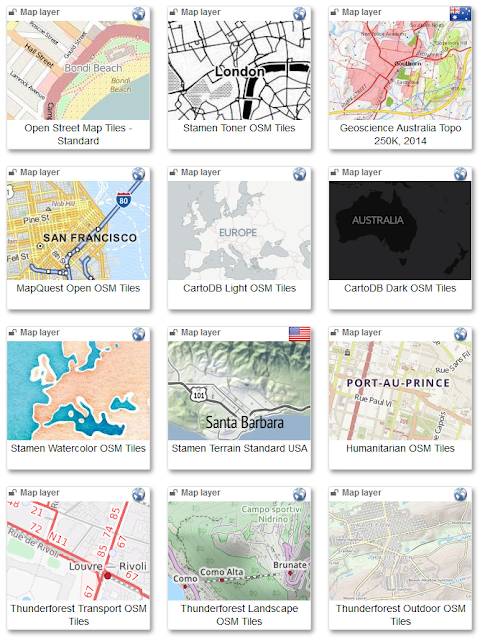Click 'Map layer' label on CartoDB Dark card
The height and width of the screenshot is (640, 485).
361,172
